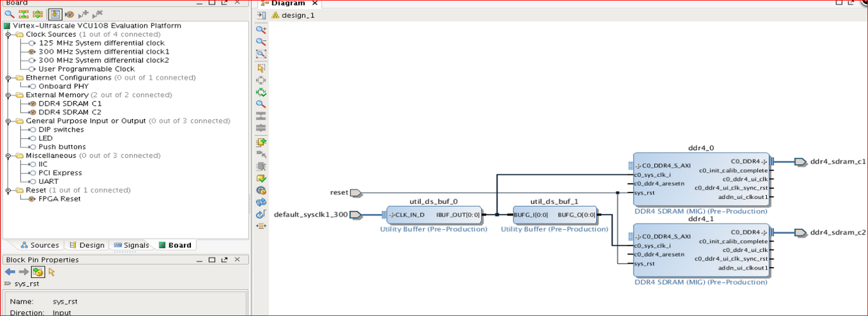Click the blue back arrow in Block Pin Properties

click(10, 272)
